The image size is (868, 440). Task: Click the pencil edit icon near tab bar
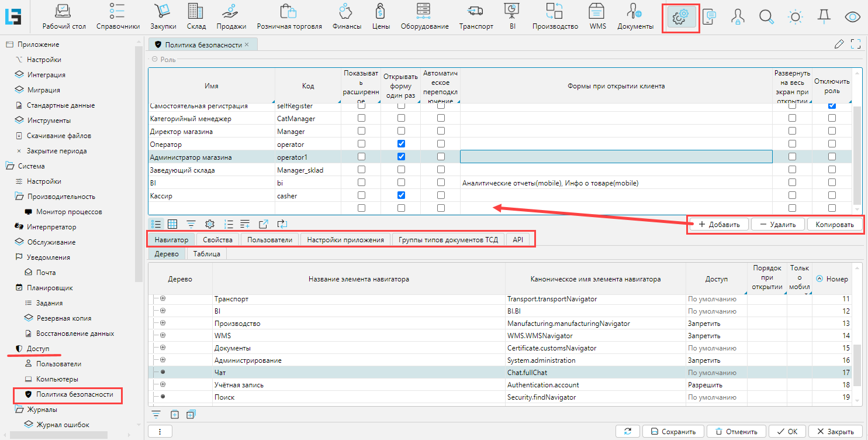(839, 44)
